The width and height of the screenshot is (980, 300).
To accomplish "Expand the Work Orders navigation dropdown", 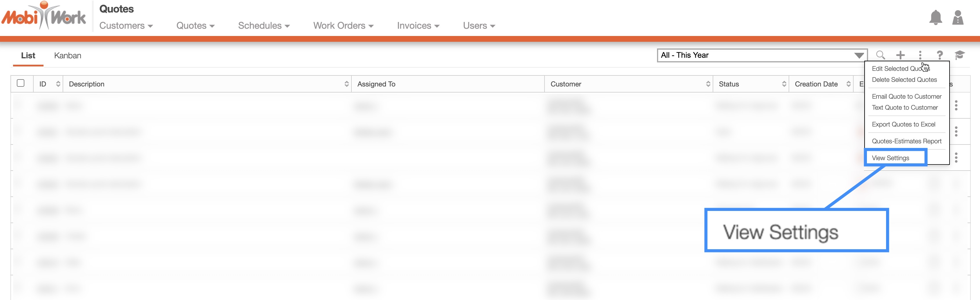I will click(x=343, y=26).
